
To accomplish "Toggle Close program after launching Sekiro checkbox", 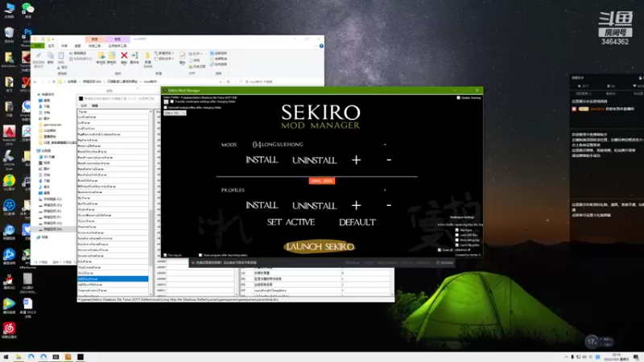I will click(x=200, y=255).
